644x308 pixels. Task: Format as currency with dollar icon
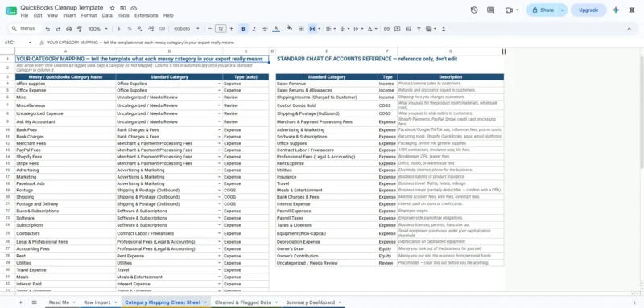[118, 29]
